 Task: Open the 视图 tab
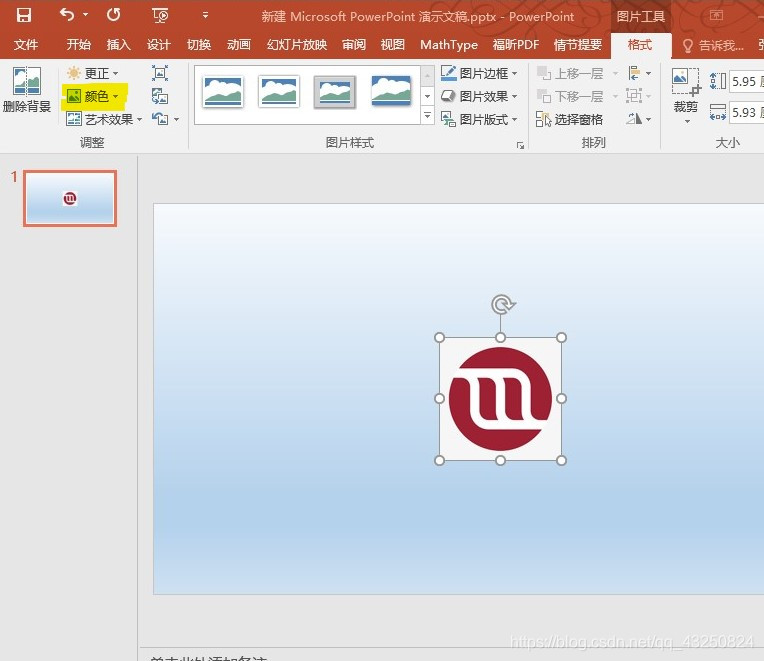tap(393, 45)
